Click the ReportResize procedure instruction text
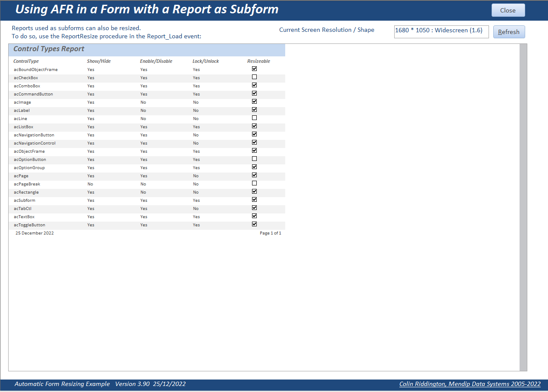The height and width of the screenshot is (392, 548). click(x=106, y=36)
